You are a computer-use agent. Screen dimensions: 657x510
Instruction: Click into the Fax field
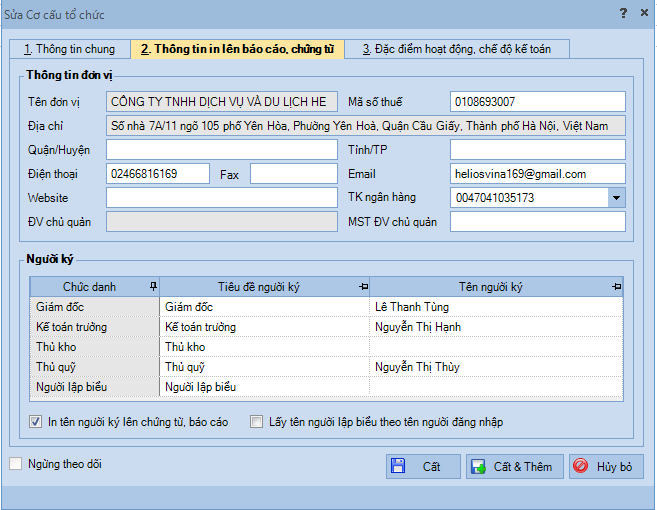294,173
